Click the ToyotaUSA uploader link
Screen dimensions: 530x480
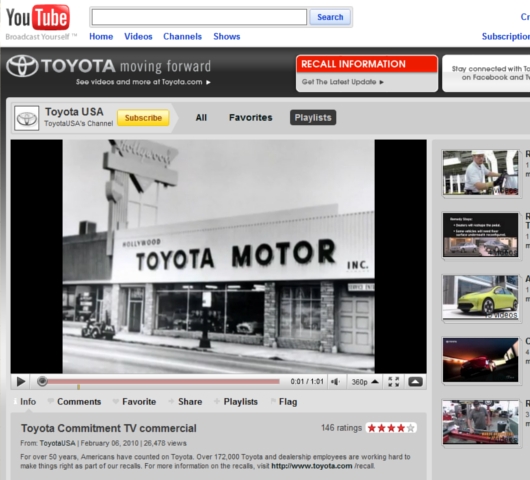point(57,443)
